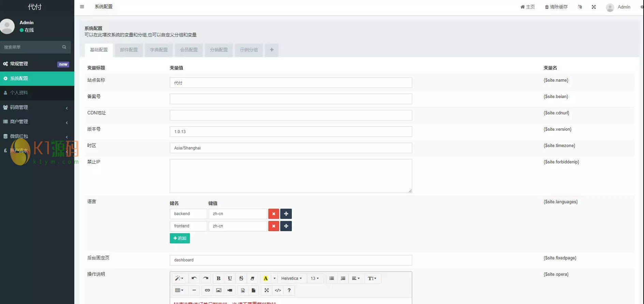The height and width of the screenshot is (304, 644).
Task: Switch to the 字典配置 tab
Action: pos(159,50)
